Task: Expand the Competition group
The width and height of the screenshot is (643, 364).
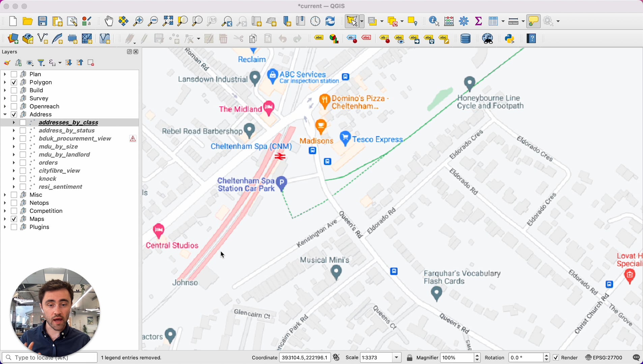Action: pos(5,211)
